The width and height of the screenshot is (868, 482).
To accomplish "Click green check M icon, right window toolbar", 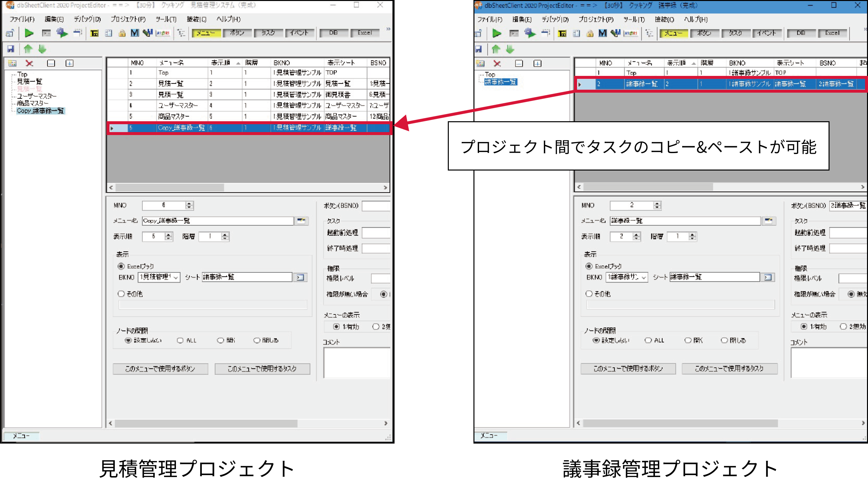I will pos(615,33).
